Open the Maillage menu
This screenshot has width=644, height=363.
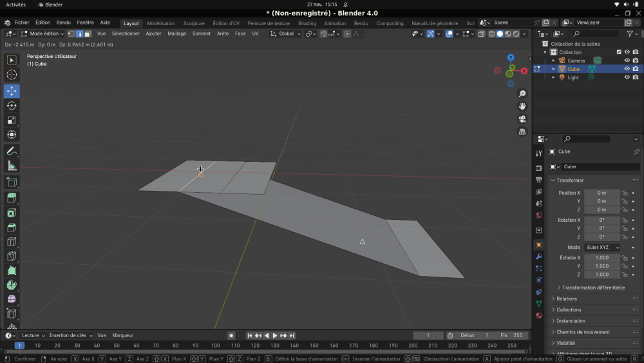click(176, 34)
